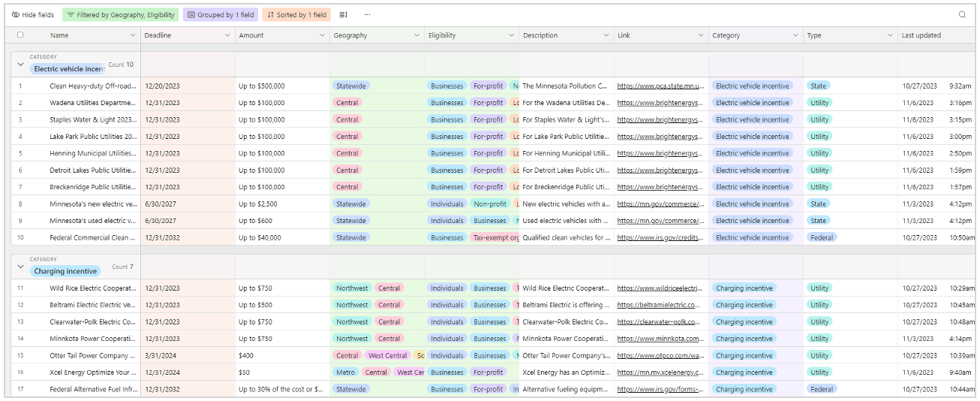Open the Geography column dropdown arrow
The image size is (980, 401).
click(x=416, y=35)
